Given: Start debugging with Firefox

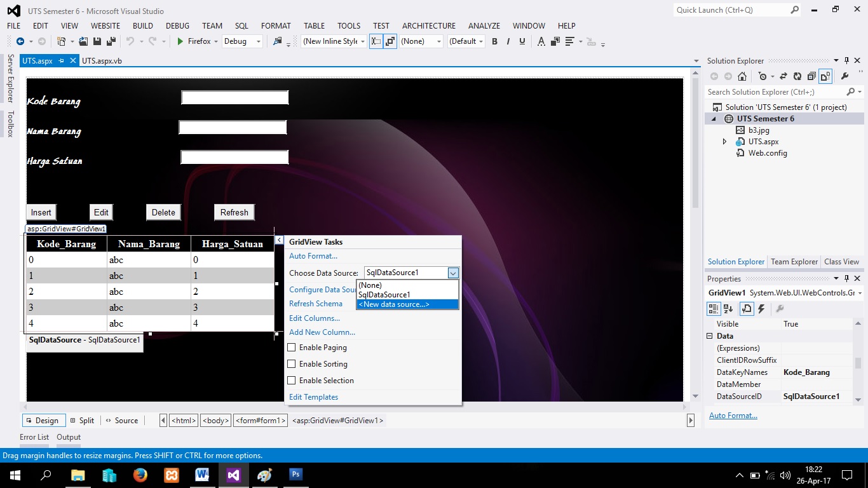Looking at the screenshot, I should [x=197, y=41].
